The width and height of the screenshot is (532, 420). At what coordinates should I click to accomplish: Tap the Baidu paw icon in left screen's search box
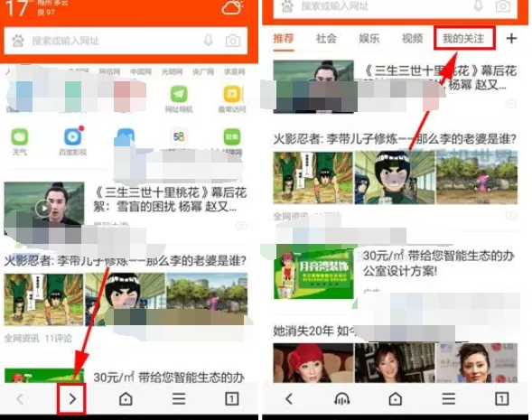pyautogui.click(x=18, y=41)
